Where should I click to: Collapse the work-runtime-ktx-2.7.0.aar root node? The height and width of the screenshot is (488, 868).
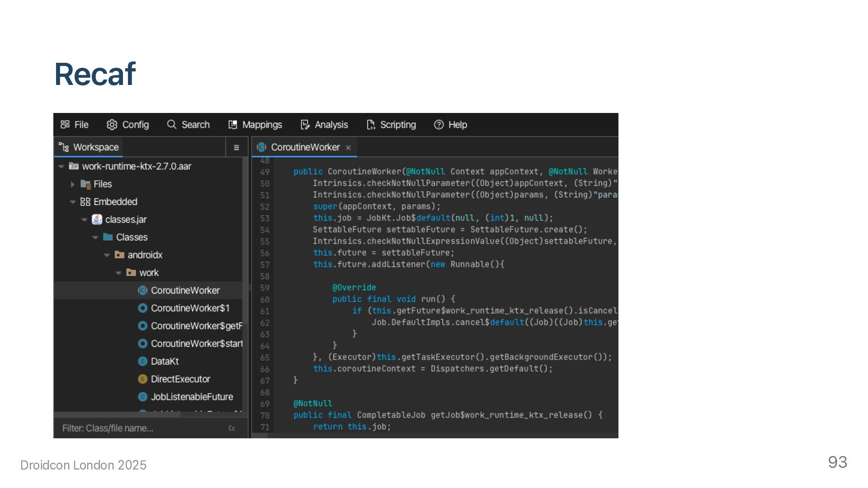pyautogui.click(x=61, y=166)
